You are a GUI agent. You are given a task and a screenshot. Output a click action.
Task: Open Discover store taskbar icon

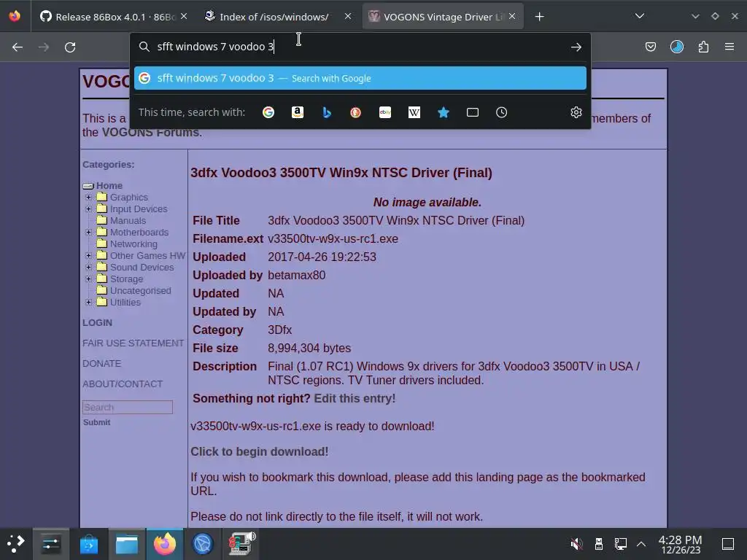coord(88,543)
